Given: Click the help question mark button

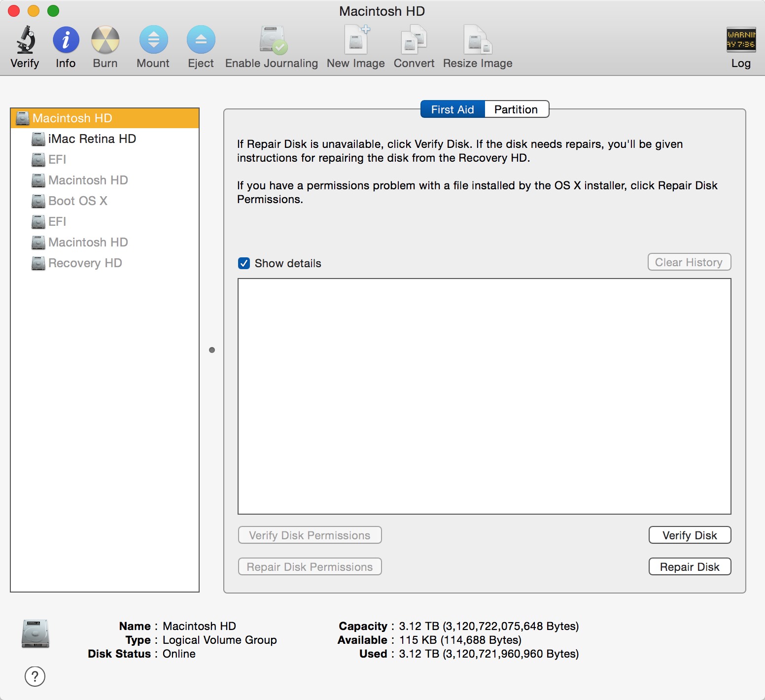Looking at the screenshot, I should (35, 676).
